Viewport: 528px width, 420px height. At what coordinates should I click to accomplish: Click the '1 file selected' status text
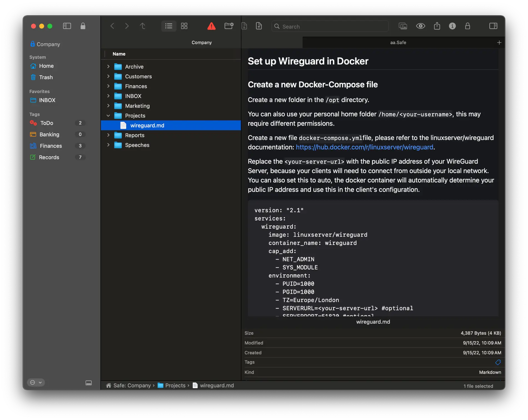[478, 386]
